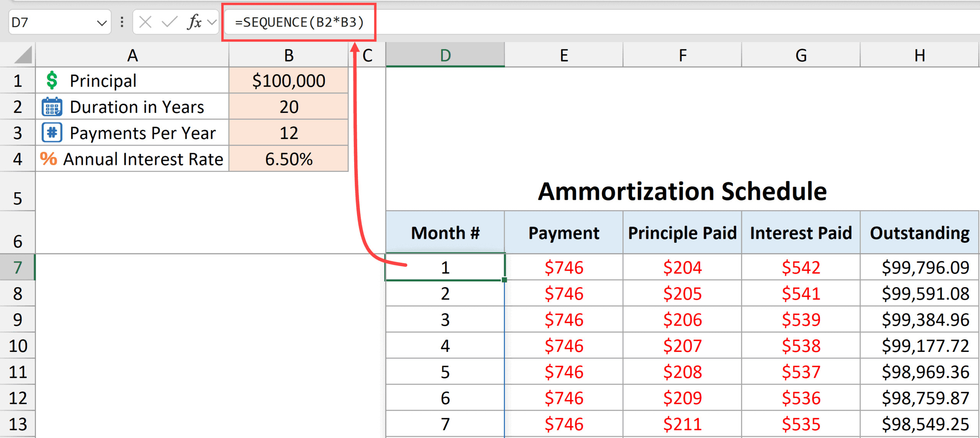Click the fill handle of cell D7
Screen dimensions: 980x438
(x=505, y=280)
